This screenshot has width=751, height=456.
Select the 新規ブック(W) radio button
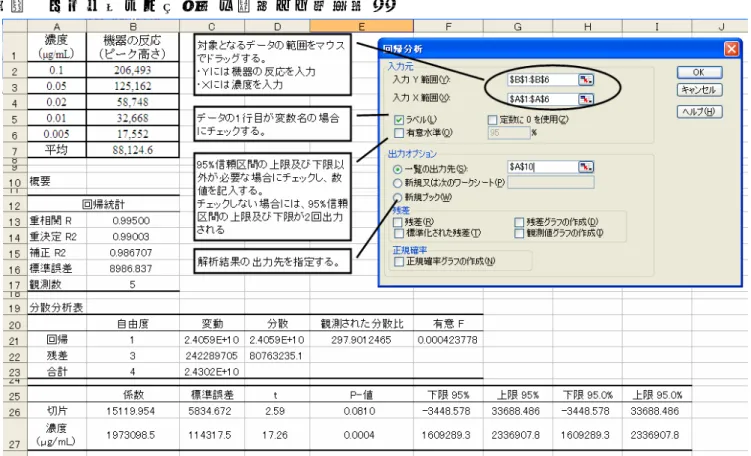pos(397,197)
